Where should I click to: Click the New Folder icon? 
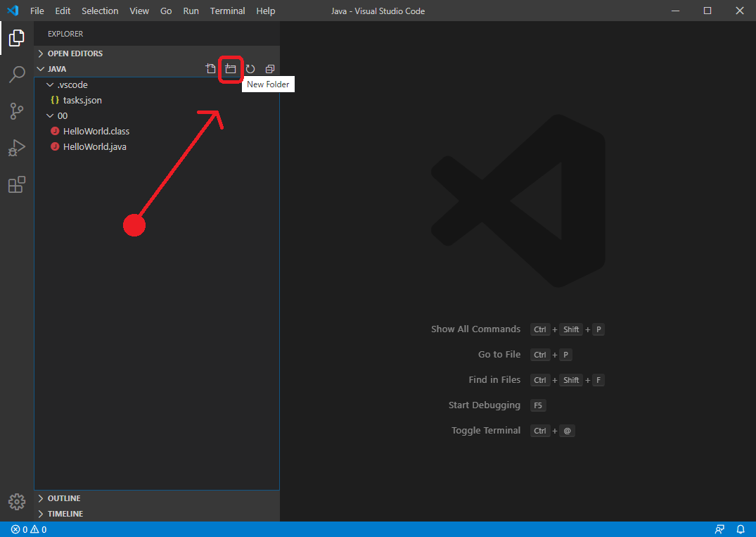tap(231, 69)
